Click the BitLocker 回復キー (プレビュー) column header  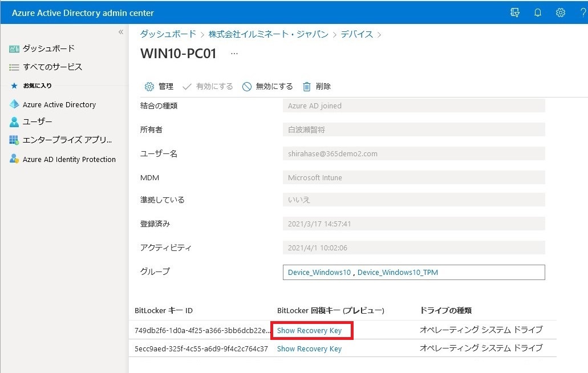point(331,311)
